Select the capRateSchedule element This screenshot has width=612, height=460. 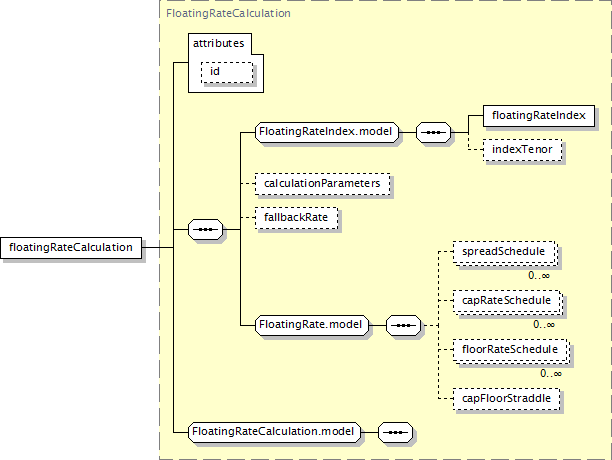coord(505,301)
